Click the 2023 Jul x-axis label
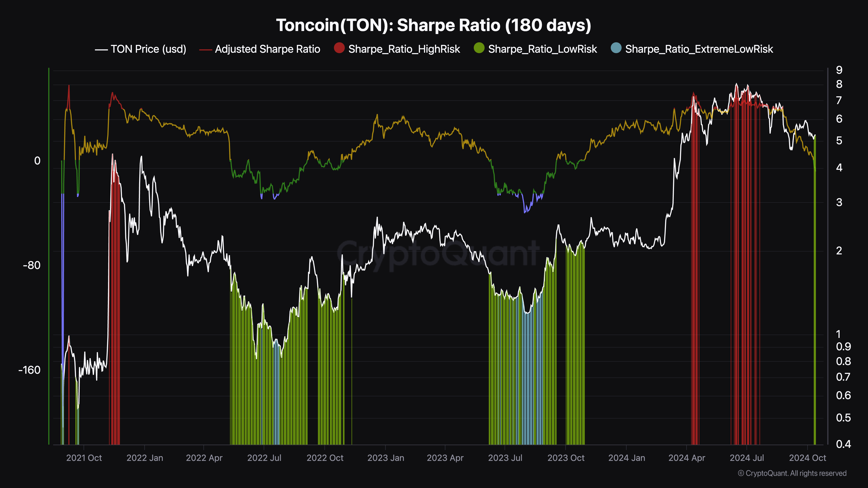This screenshot has width=868, height=488. (505, 458)
